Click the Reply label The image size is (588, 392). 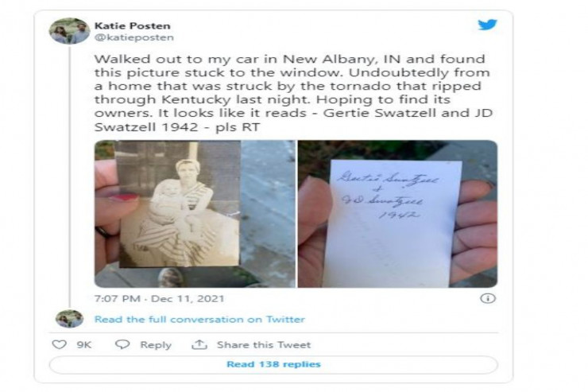(x=156, y=345)
